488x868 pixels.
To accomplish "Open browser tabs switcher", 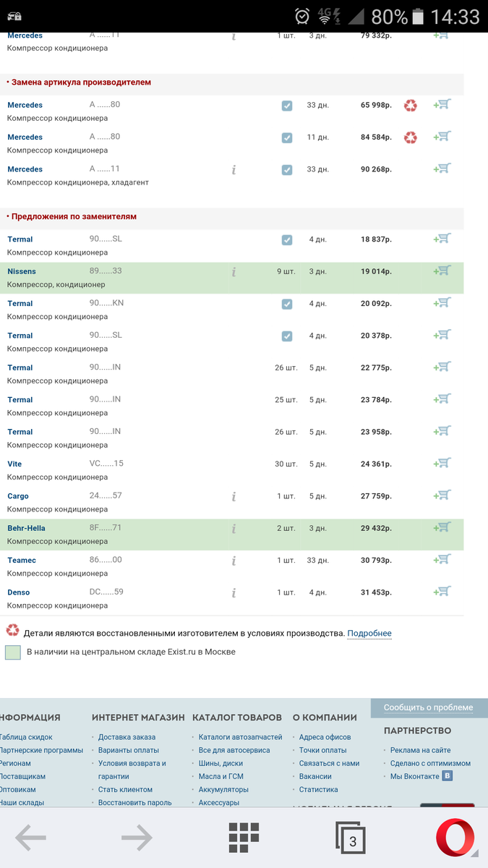I will point(351,839).
